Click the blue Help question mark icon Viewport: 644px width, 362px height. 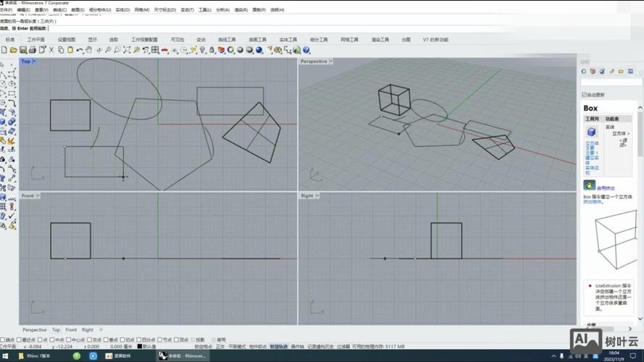[x=306, y=51]
